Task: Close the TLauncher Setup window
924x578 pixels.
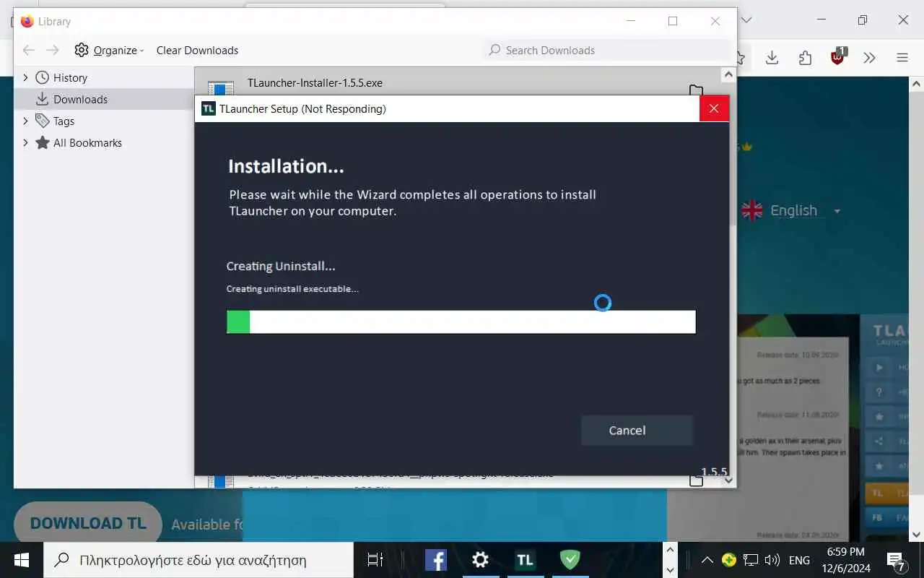Action: (714, 108)
